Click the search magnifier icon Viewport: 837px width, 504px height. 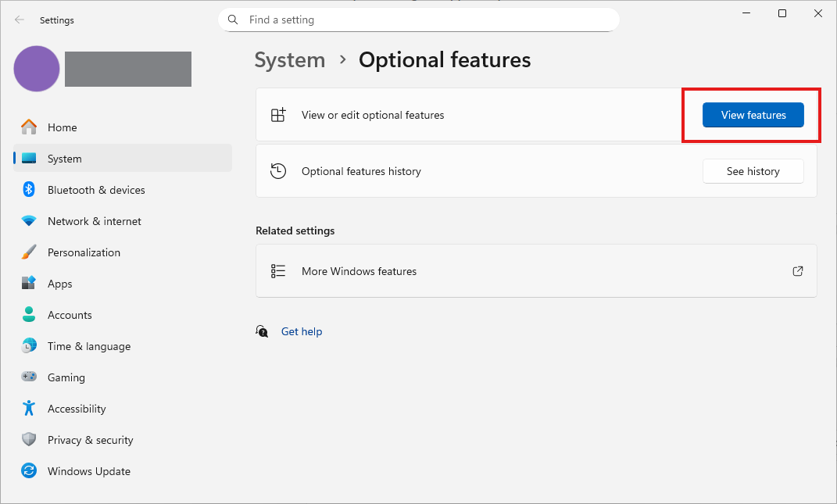click(233, 20)
